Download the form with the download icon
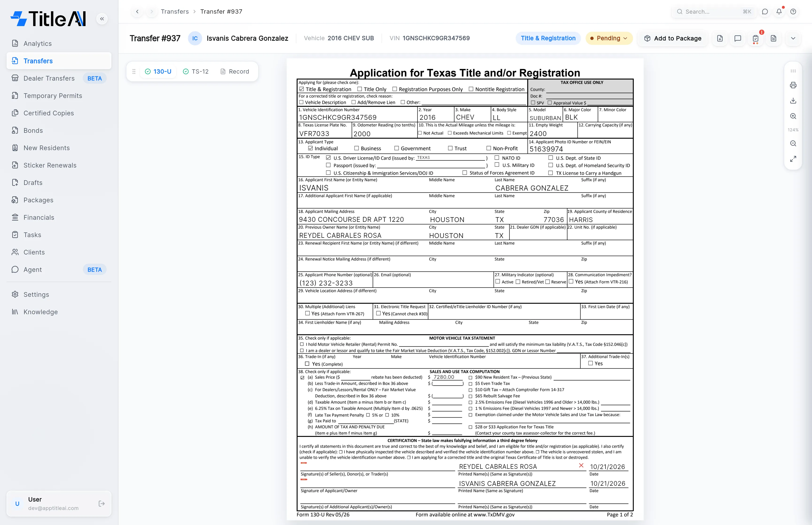 (793, 101)
